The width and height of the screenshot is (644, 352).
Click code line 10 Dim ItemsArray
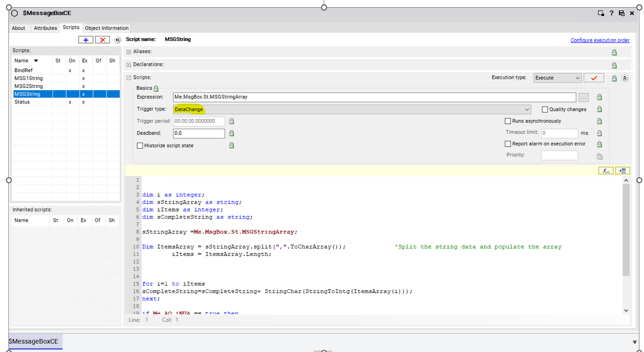point(244,247)
